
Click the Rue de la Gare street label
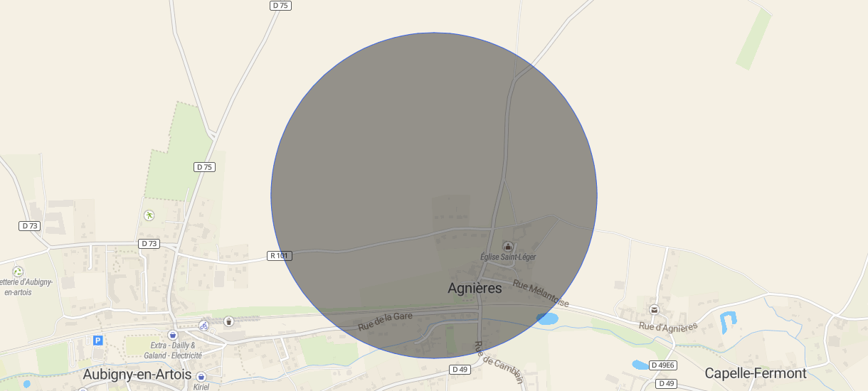pyautogui.click(x=385, y=321)
